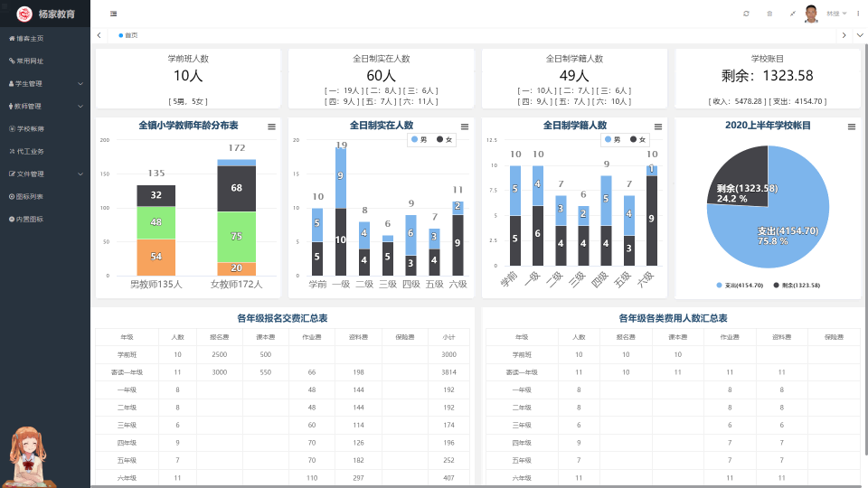Image resolution: width=868 pixels, height=488 pixels.
Task: Expand the 教师管理 sidebar submenu
Action: tap(45, 107)
